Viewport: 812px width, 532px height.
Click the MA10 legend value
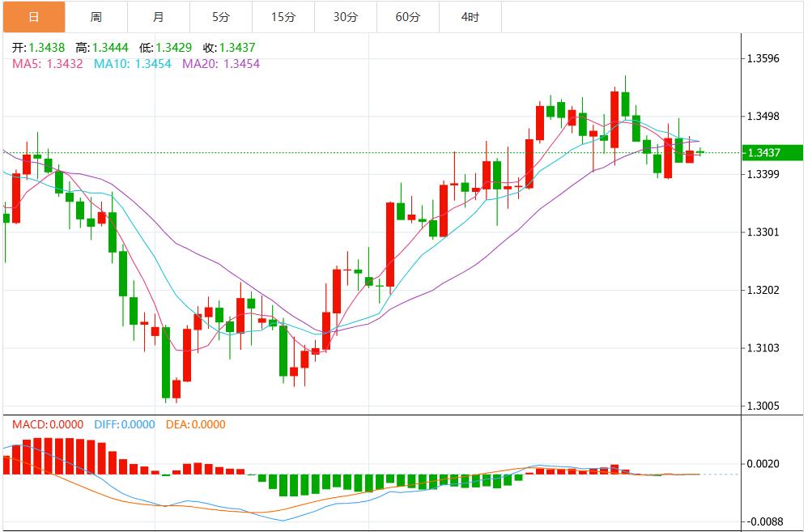pos(133,63)
